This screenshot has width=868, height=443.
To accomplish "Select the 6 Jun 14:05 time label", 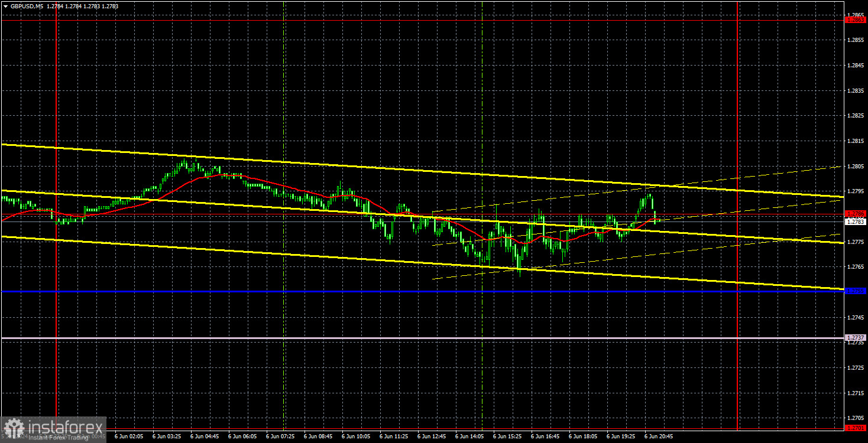I will pyautogui.click(x=469, y=437).
